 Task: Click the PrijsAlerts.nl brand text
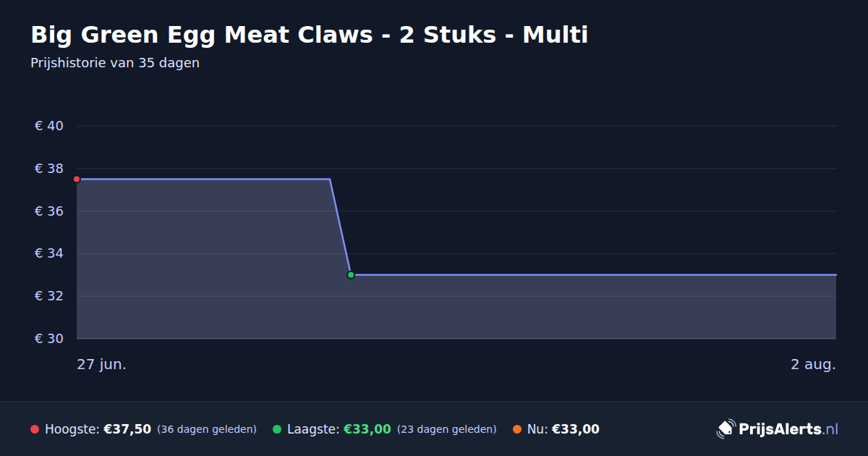coord(788,429)
